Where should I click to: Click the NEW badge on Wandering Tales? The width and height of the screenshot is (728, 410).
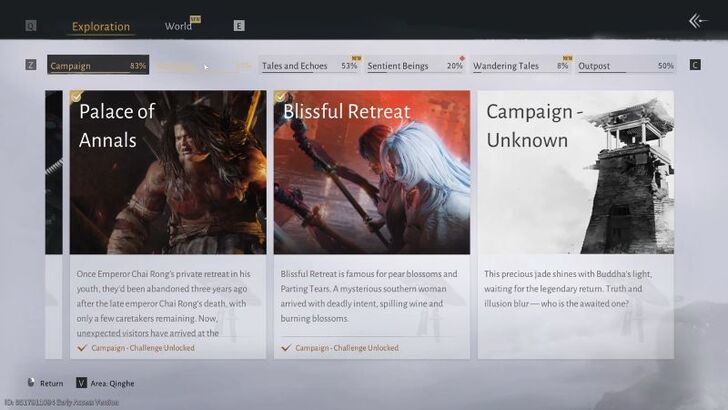tap(567, 59)
